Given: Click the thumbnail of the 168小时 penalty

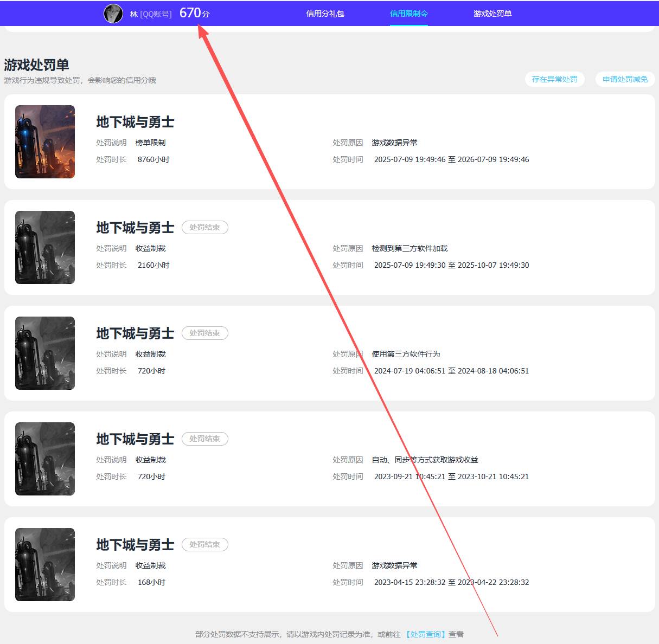Looking at the screenshot, I should click(45, 565).
